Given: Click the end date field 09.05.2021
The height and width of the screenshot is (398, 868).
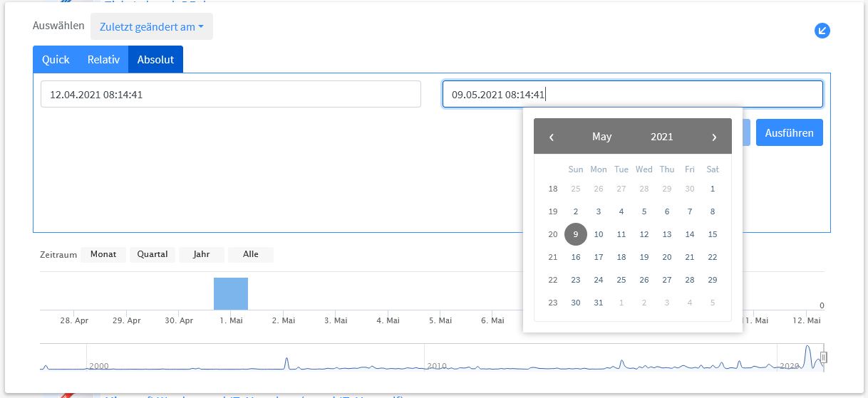Looking at the screenshot, I should pos(633,94).
